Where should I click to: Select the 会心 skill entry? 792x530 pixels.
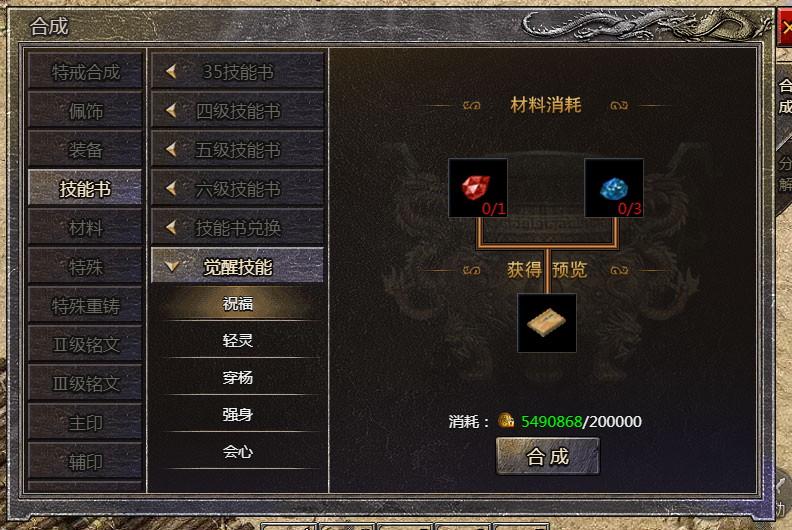click(237, 452)
